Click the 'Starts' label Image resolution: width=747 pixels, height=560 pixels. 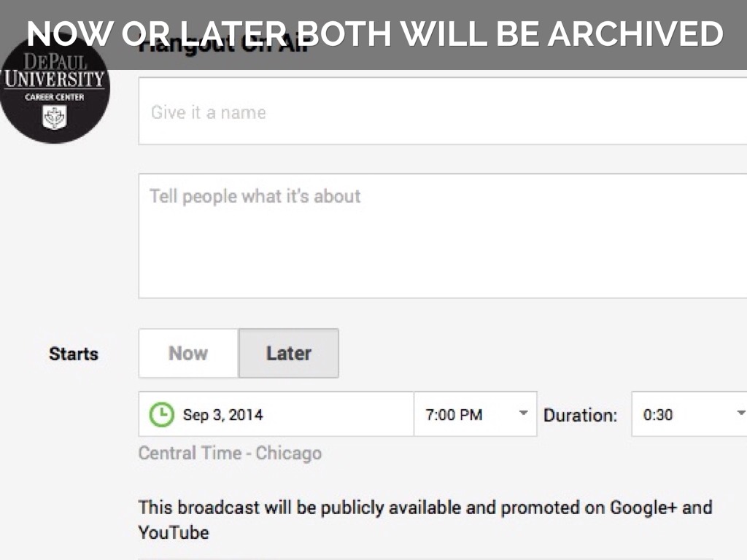pyautogui.click(x=73, y=354)
